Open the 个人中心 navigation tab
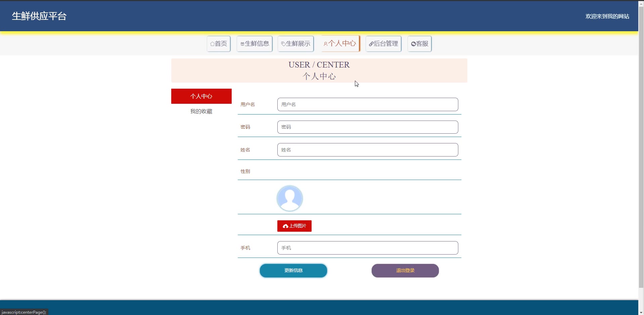The height and width of the screenshot is (315, 644). tap(340, 43)
